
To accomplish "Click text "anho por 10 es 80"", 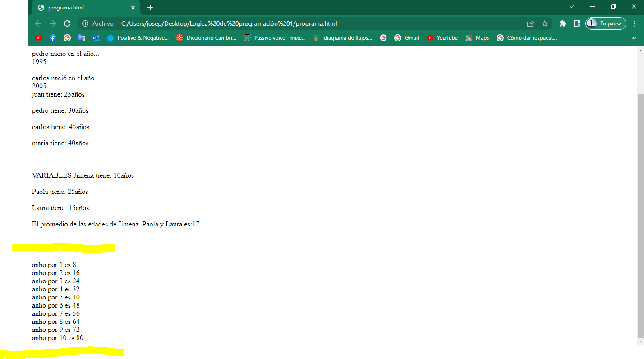I will pyautogui.click(x=58, y=338).
